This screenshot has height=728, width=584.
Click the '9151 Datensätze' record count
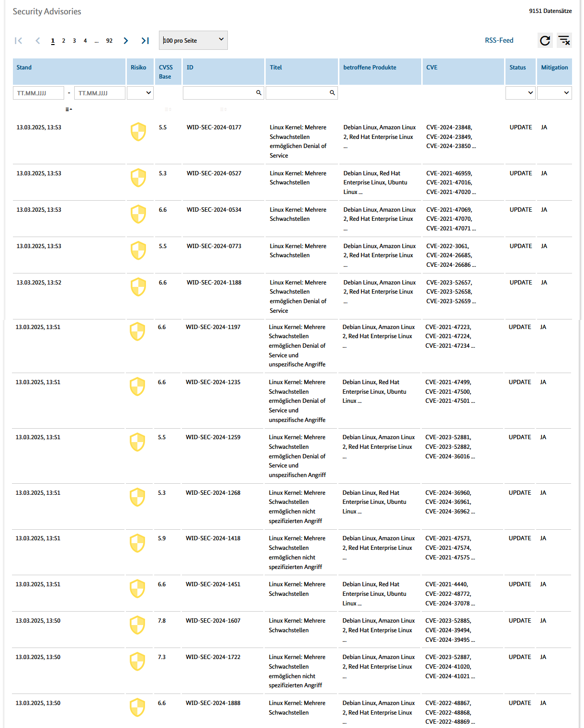[x=550, y=11]
